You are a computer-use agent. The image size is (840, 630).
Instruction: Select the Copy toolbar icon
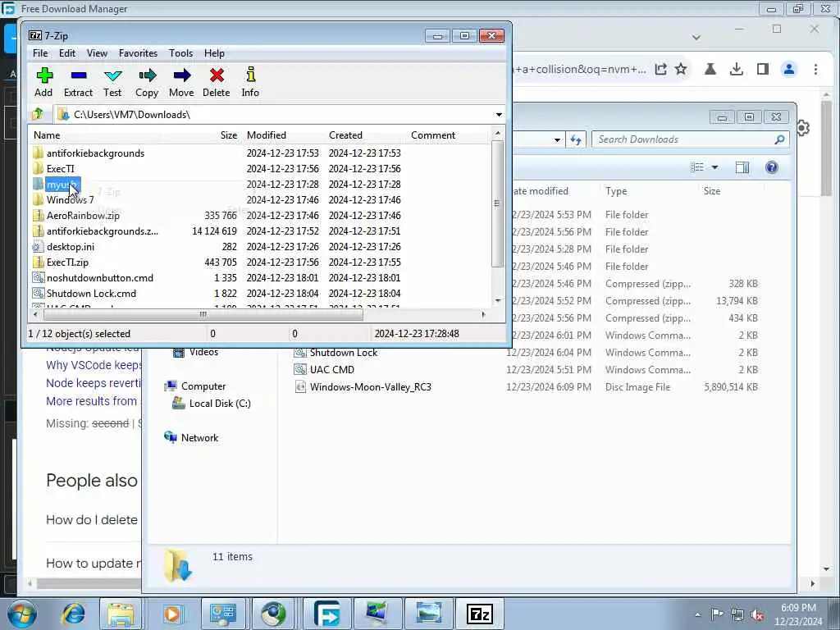coord(147,82)
